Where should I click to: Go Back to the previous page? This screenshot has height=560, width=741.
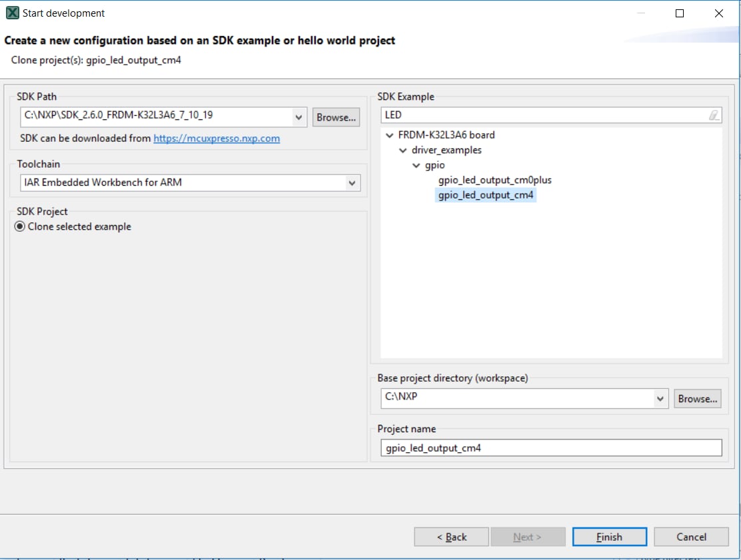tap(451, 537)
